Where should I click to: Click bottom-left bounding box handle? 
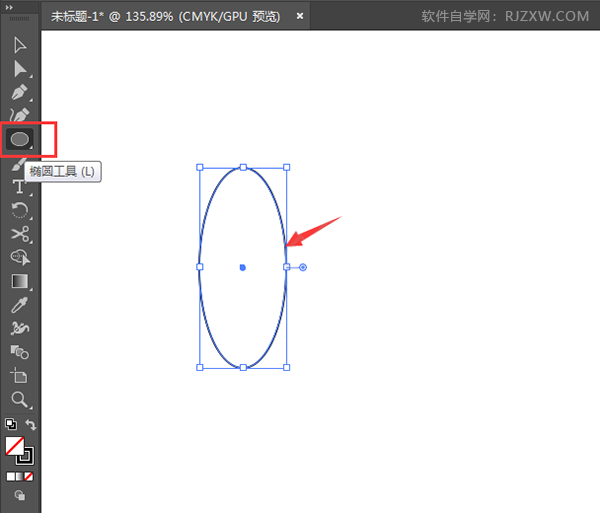200,368
